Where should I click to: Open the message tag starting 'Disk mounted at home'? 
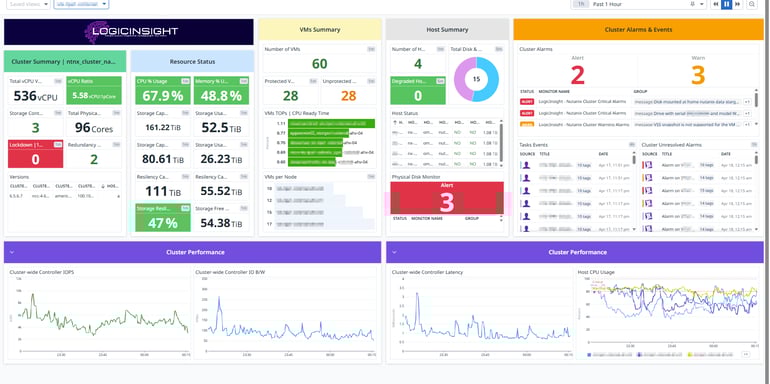tap(687, 102)
